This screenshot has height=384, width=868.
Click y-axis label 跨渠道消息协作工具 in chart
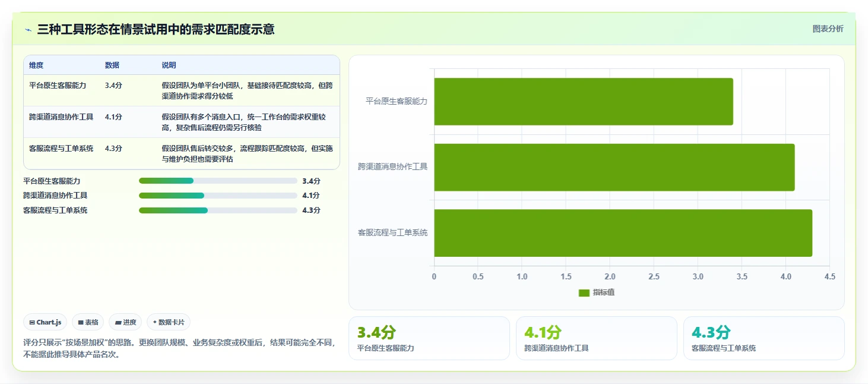pos(393,167)
